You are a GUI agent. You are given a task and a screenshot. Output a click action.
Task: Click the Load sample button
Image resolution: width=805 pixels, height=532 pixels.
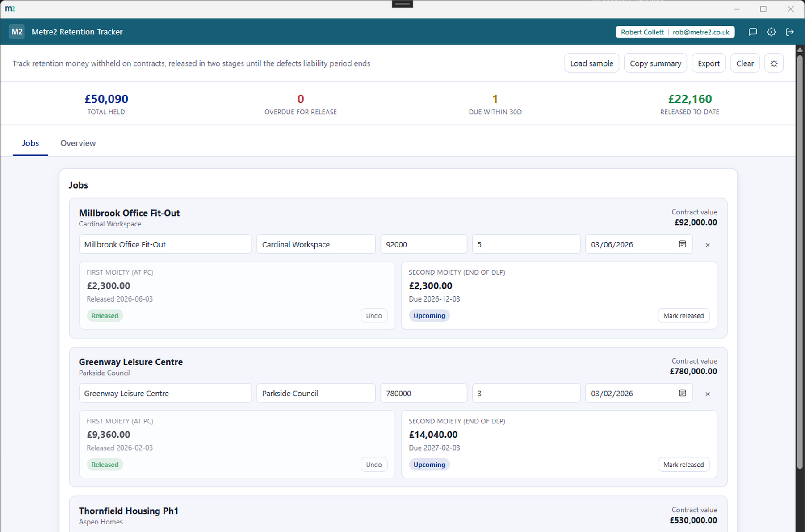click(x=591, y=63)
